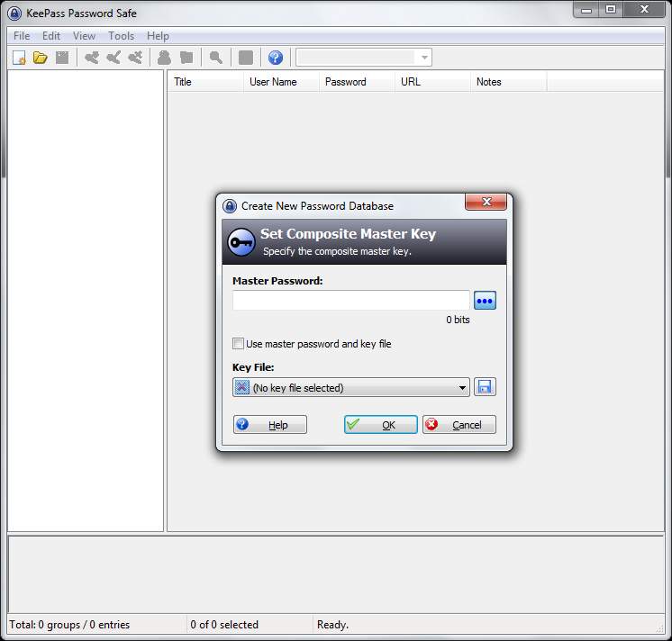Click 'Total: 0 groups / 0 entries' status text
The width and height of the screenshot is (672, 641).
[x=69, y=625]
